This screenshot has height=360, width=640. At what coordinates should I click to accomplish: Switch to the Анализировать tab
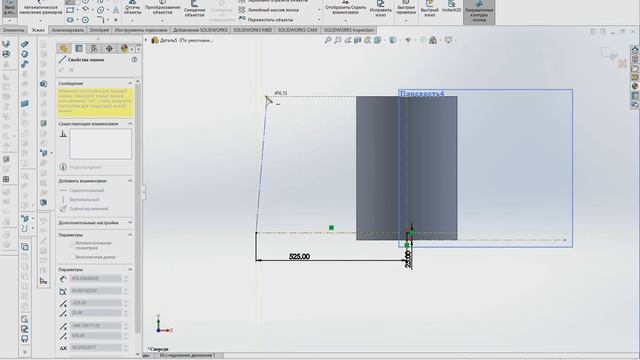click(68, 30)
